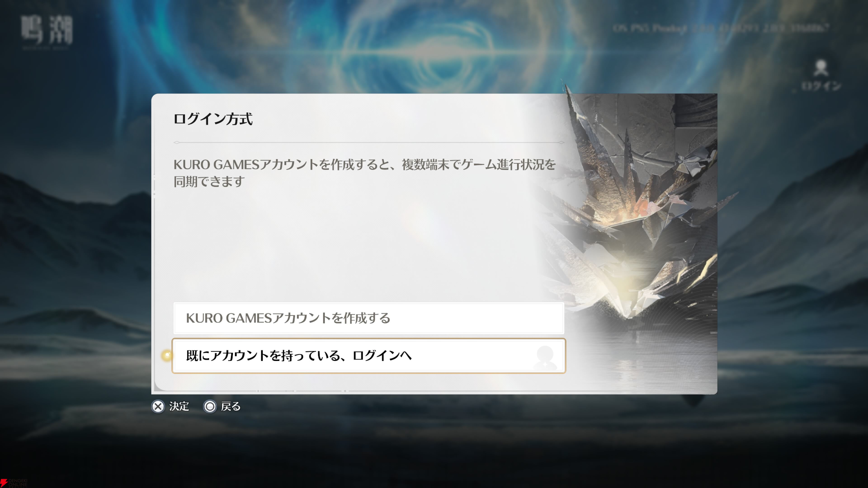Select KURO GAMESアカウントを作成する option
868x488 pixels.
(369, 318)
